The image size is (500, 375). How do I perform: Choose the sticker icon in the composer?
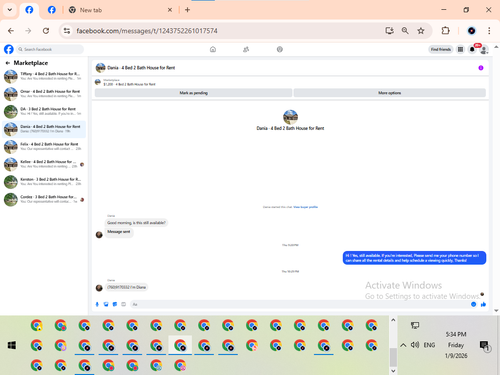click(115, 304)
